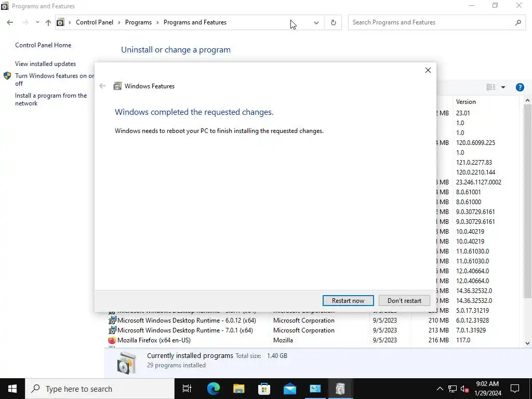Click Restart now button

click(348, 301)
